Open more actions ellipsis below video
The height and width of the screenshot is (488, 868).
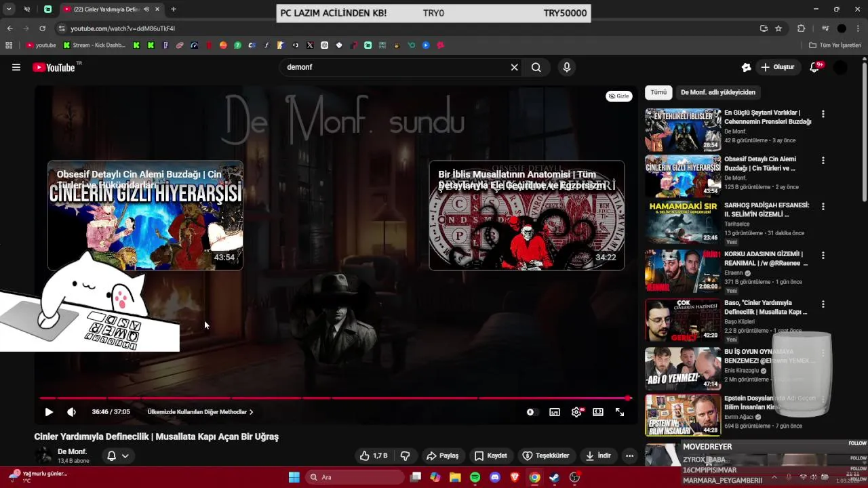pos(629,455)
